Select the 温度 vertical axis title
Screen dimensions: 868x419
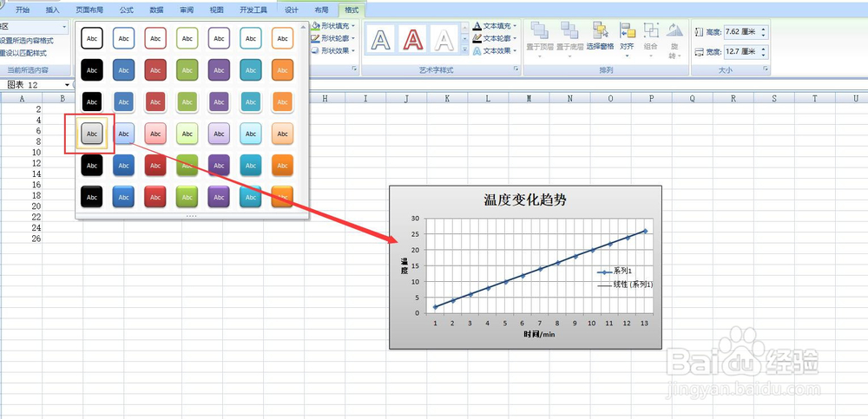404,266
